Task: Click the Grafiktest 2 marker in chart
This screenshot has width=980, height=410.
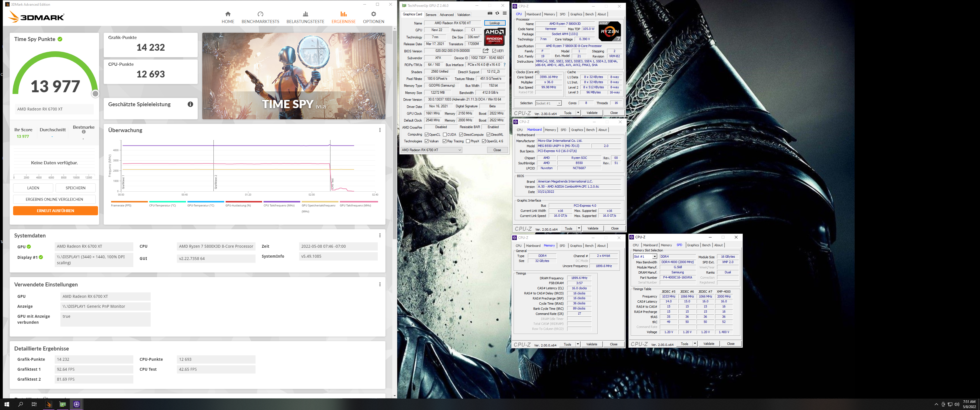Action: [x=215, y=182]
